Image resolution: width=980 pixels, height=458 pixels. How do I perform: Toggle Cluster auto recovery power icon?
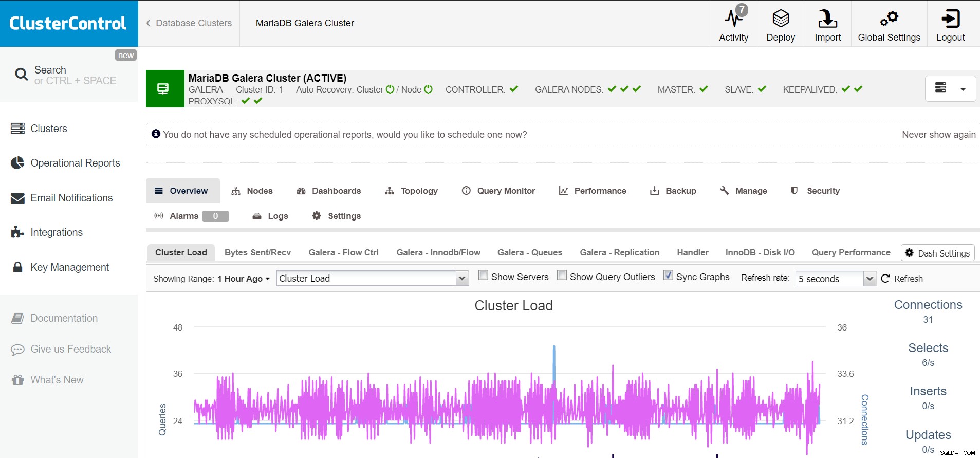click(390, 89)
